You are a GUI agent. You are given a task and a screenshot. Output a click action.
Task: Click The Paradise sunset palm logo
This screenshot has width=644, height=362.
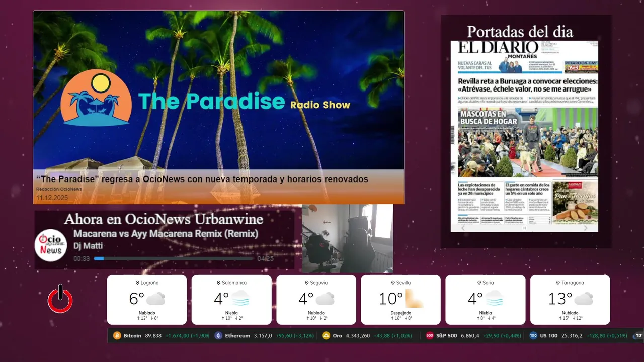(x=97, y=98)
